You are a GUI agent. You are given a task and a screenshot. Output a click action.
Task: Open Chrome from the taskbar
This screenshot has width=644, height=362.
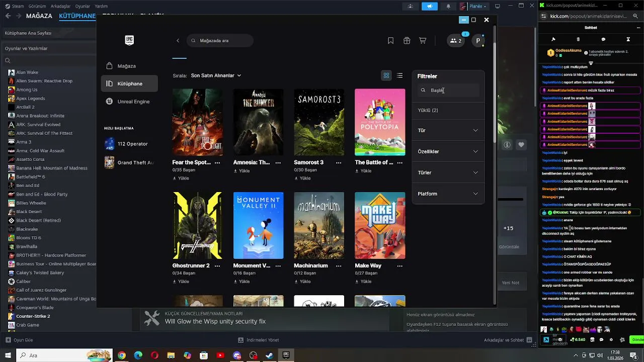pos(121,355)
